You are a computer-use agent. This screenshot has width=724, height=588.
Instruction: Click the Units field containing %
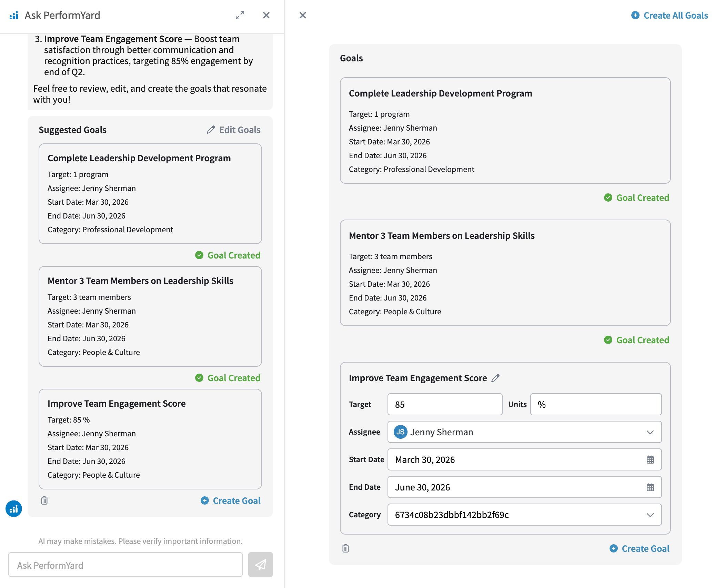tap(595, 404)
